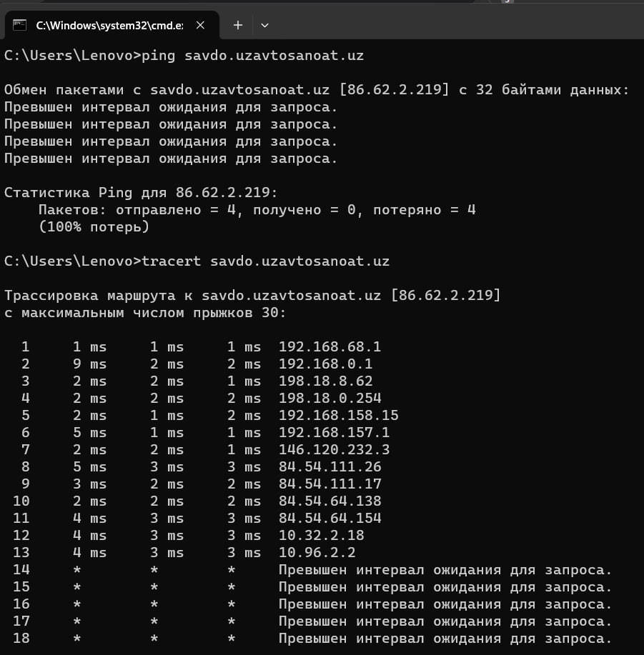Viewport: 644px width, 655px height.
Task: Click the 10.32.2.18 hop address
Action: pyautogui.click(x=321, y=536)
